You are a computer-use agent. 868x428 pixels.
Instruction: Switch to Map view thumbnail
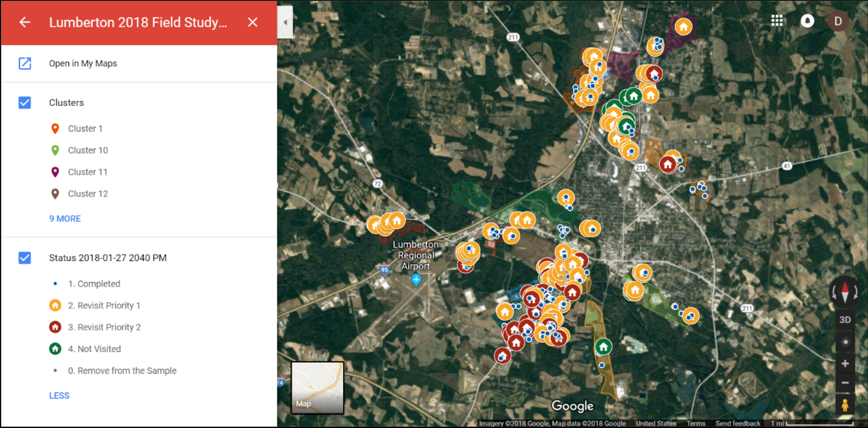(317, 388)
